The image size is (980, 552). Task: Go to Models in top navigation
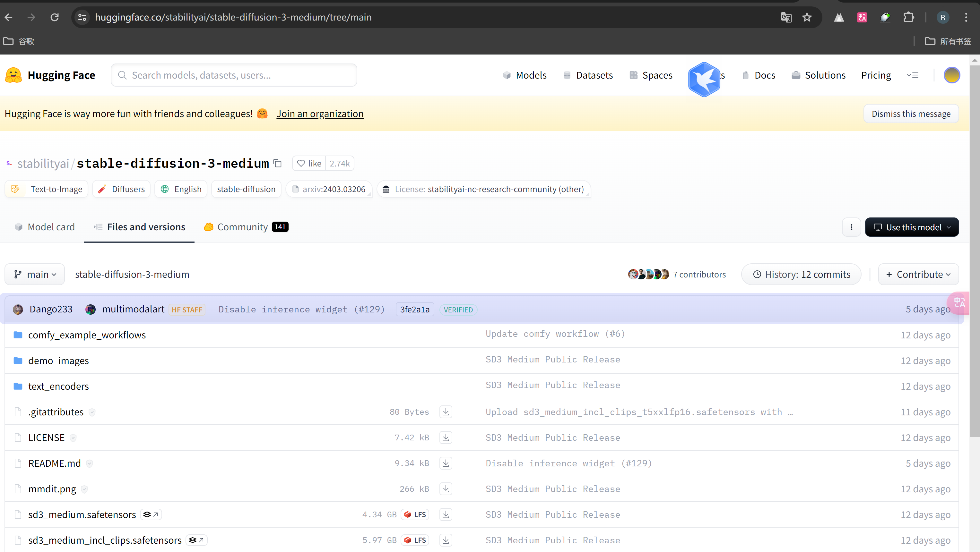(525, 75)
